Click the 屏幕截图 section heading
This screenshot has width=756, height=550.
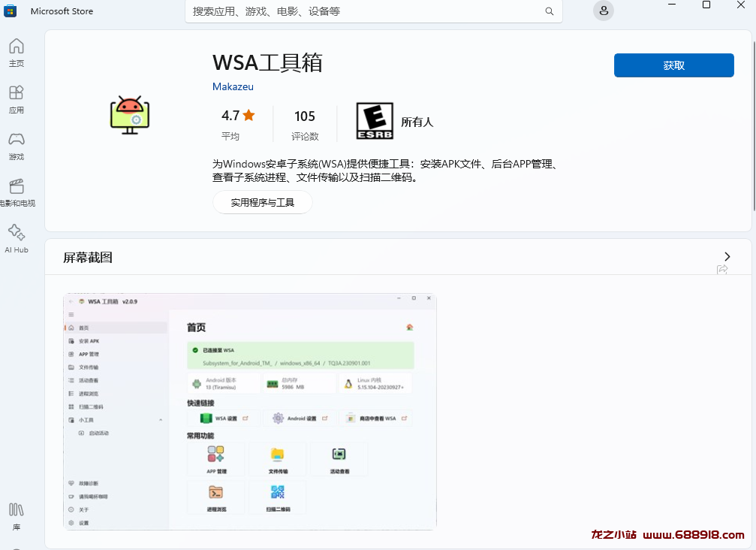88,258
